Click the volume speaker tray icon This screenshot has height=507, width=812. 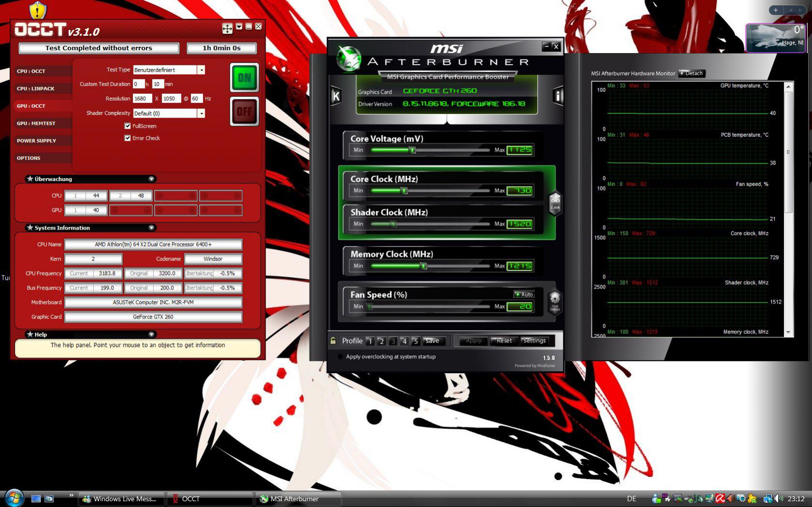(x=778, y=498)
